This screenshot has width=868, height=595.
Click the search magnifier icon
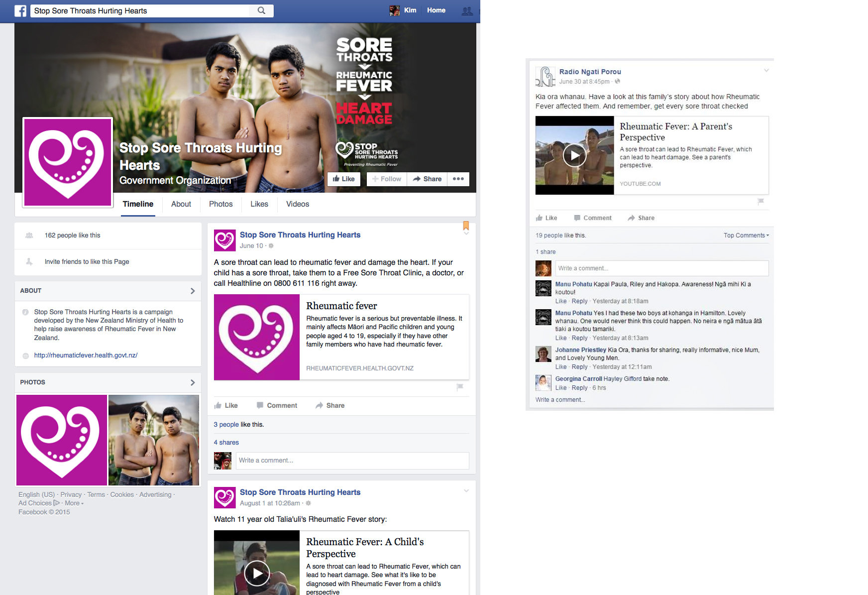261,10
